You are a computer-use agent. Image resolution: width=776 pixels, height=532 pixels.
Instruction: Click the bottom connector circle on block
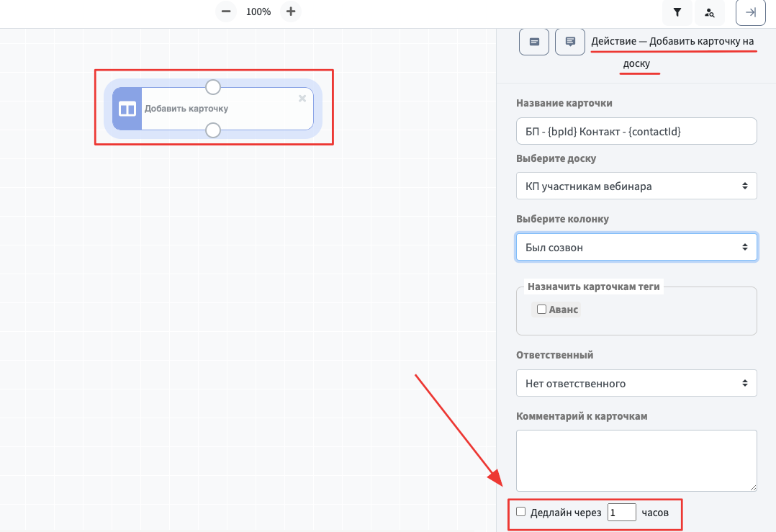(x=213, y=130)
